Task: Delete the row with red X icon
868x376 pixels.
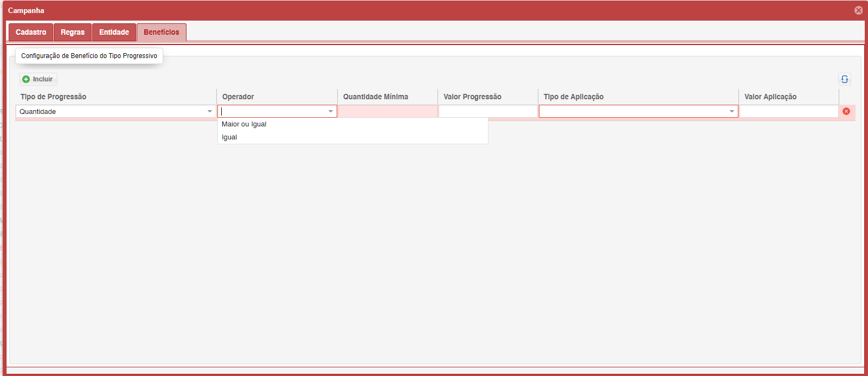Action: [846, 111]
